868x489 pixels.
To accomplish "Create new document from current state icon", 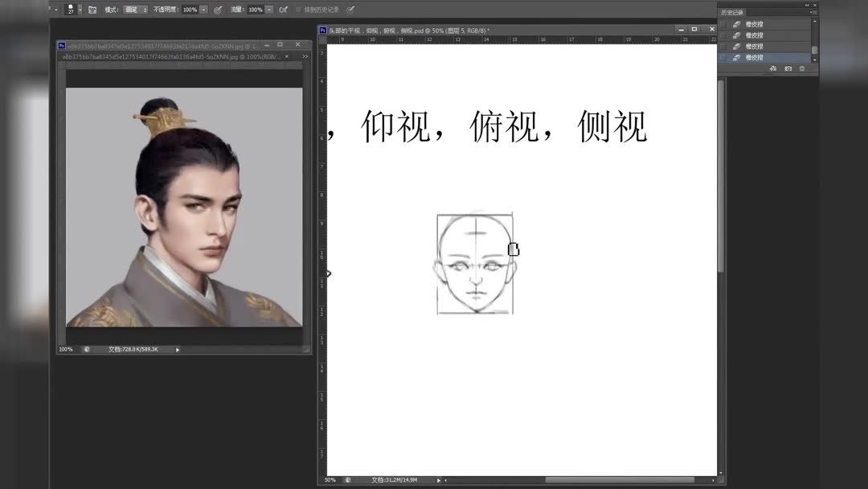I will 773,68.
